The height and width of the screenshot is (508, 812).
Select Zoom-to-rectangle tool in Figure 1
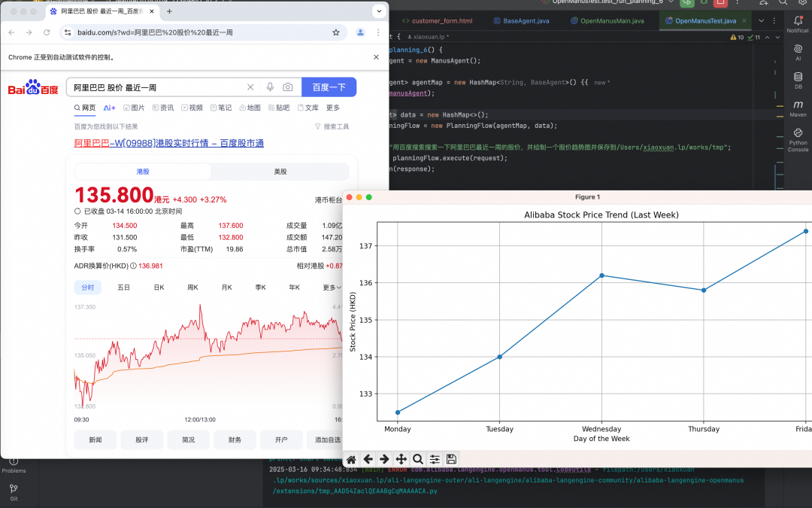click(418, 459)
